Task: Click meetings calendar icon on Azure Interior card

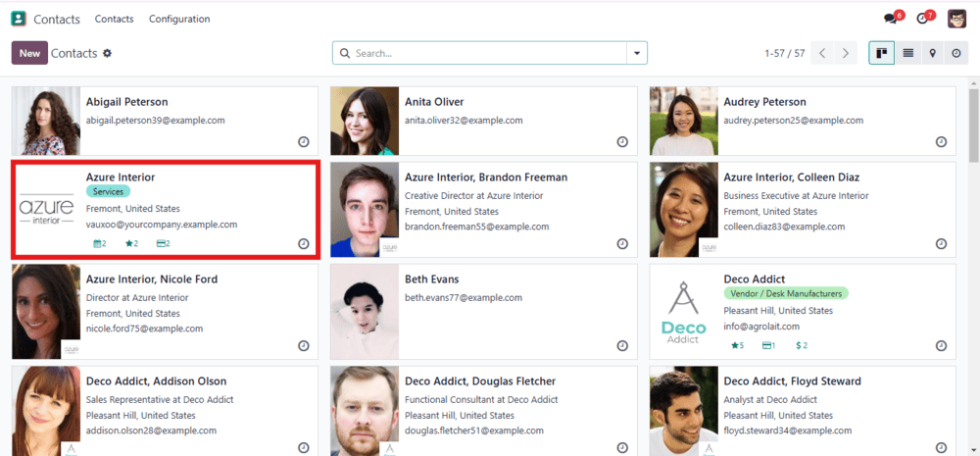Action: (99, 243)
